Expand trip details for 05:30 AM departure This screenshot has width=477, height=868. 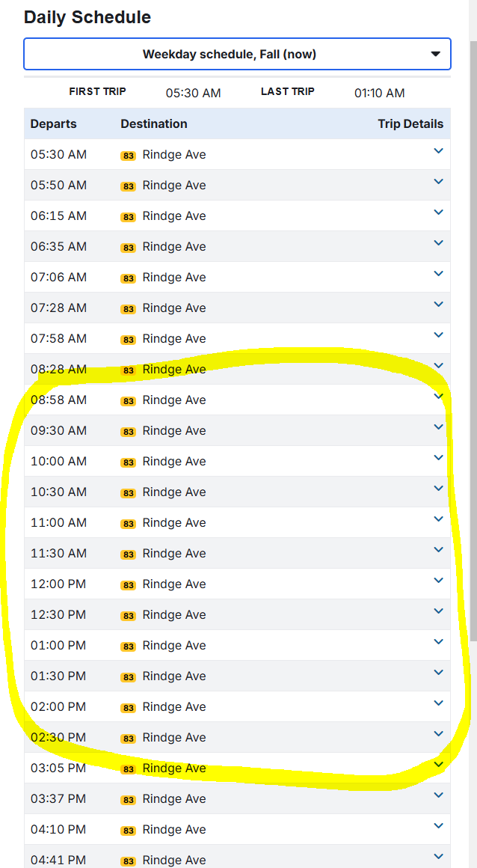pyautogui.click(x=438, y=151)
